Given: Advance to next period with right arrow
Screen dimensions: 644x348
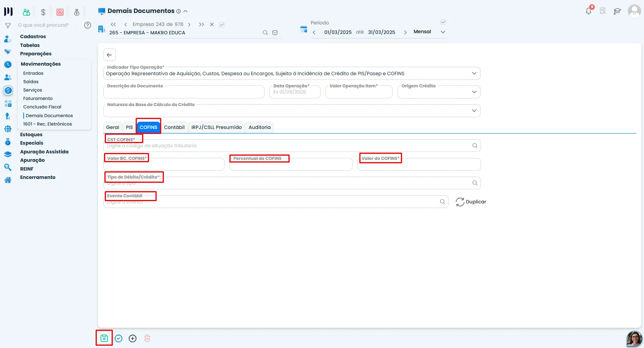Looking at the screenshot, I should pyautogui.click(x=405, y=32).
